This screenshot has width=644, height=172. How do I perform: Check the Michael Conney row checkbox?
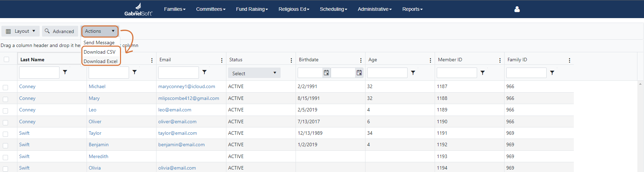(6, 87)
